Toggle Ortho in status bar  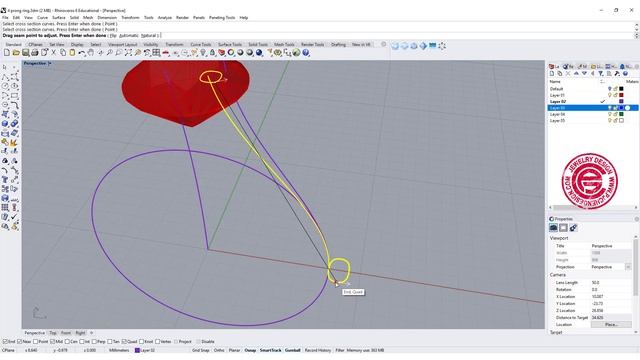click(219, 350)
